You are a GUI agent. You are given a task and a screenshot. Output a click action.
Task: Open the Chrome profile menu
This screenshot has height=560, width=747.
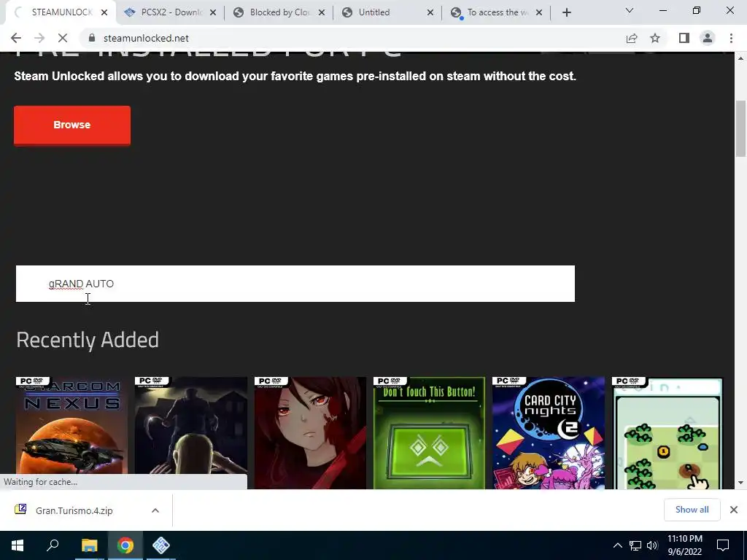coord(708,38)
